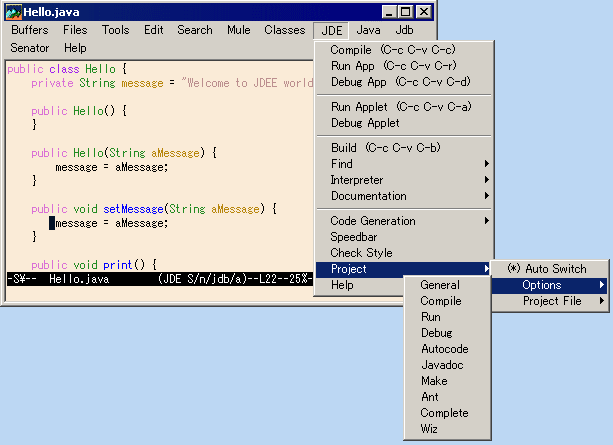
Task: Open the Buffers menu
Action: point(30,30)
